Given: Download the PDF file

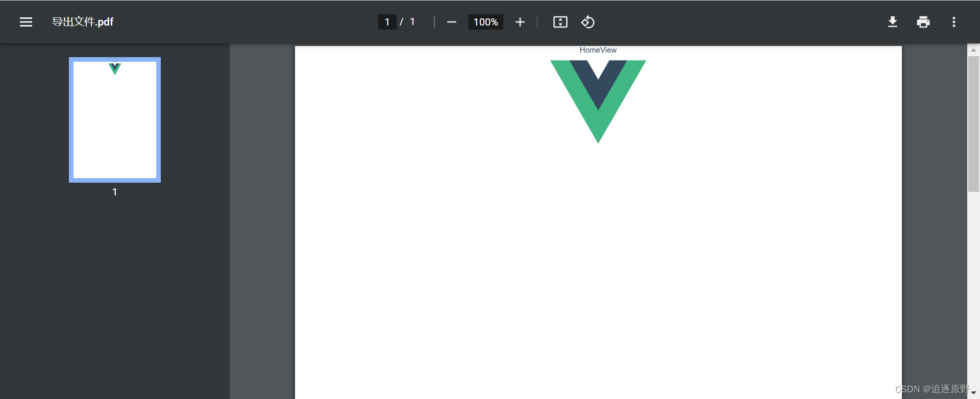Looking at the screenshot, I should point(893,22).
